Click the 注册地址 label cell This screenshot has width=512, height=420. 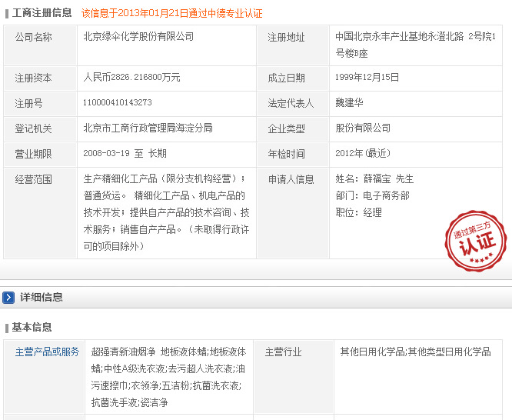pyautogui.click(x=293, y=45)
